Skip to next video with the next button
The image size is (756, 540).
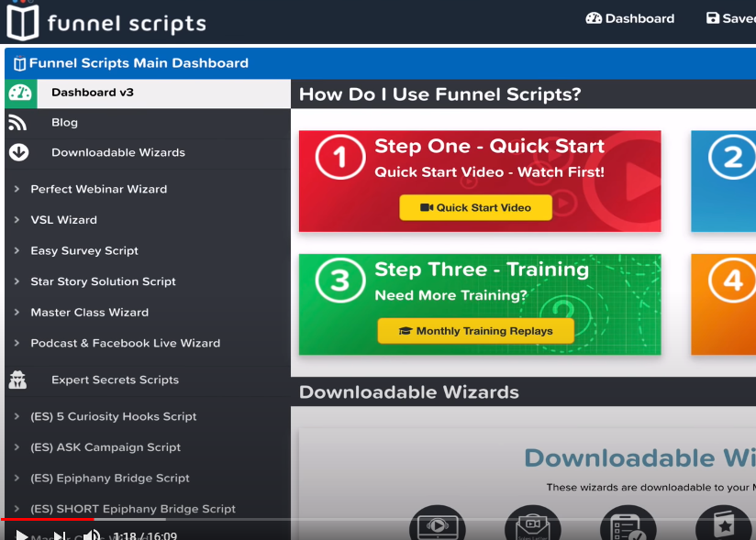pos(60,534)
